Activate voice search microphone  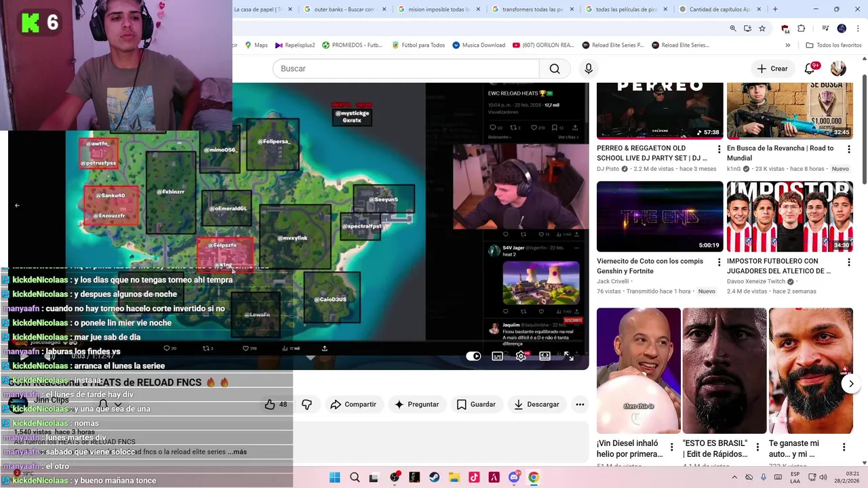pyautogui.click(x=589, y=68)
